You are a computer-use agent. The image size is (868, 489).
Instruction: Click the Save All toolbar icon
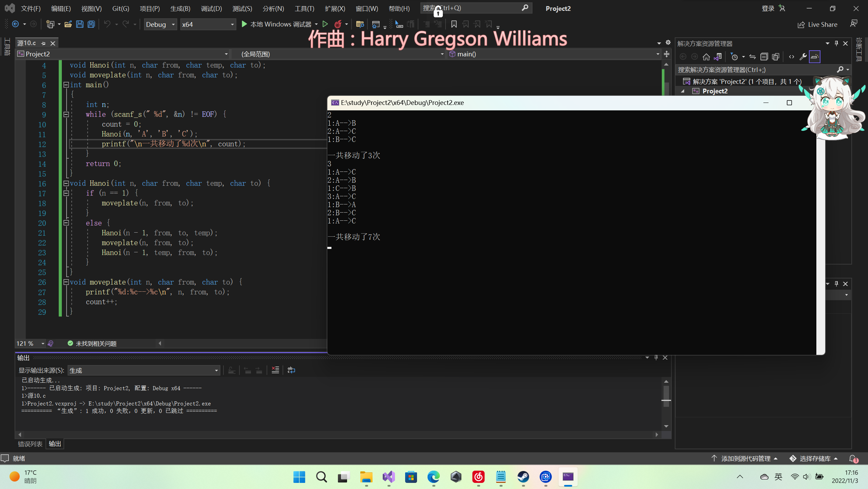pos(91,24)
